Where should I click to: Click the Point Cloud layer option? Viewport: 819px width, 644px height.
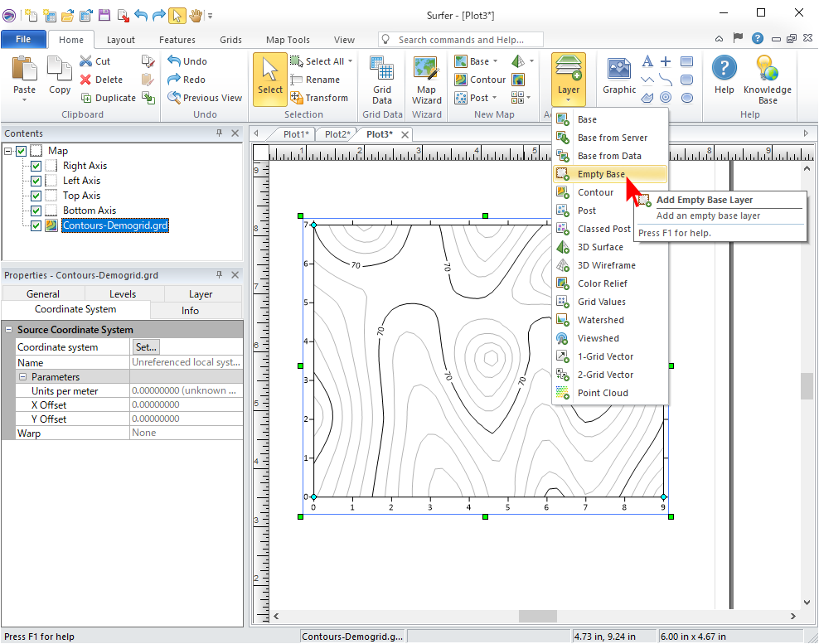click(x=603, y=393)
